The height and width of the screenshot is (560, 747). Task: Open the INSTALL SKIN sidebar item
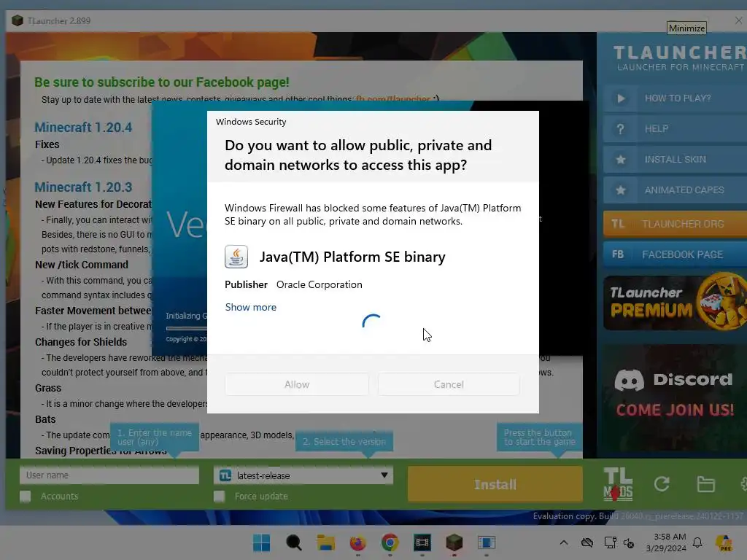[675, 160]
